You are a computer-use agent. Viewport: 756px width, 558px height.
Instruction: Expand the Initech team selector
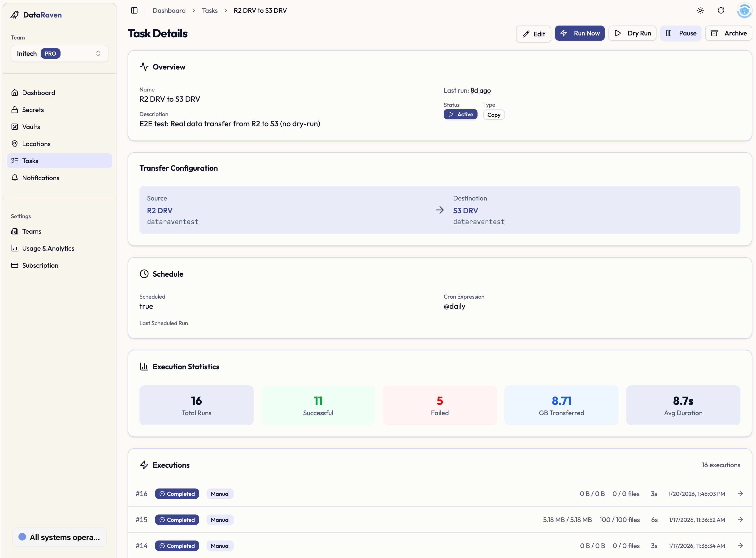59,53
